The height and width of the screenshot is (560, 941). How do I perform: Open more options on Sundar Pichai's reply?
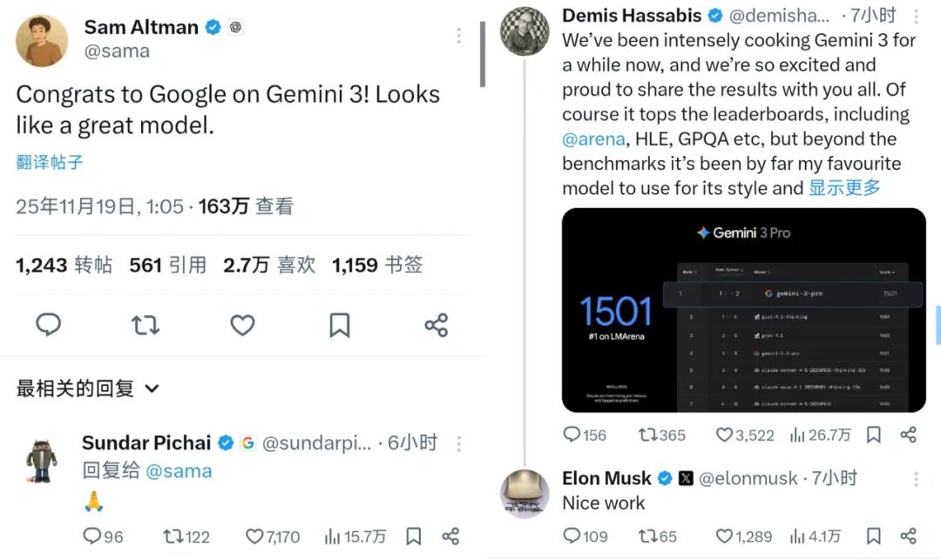458,443
